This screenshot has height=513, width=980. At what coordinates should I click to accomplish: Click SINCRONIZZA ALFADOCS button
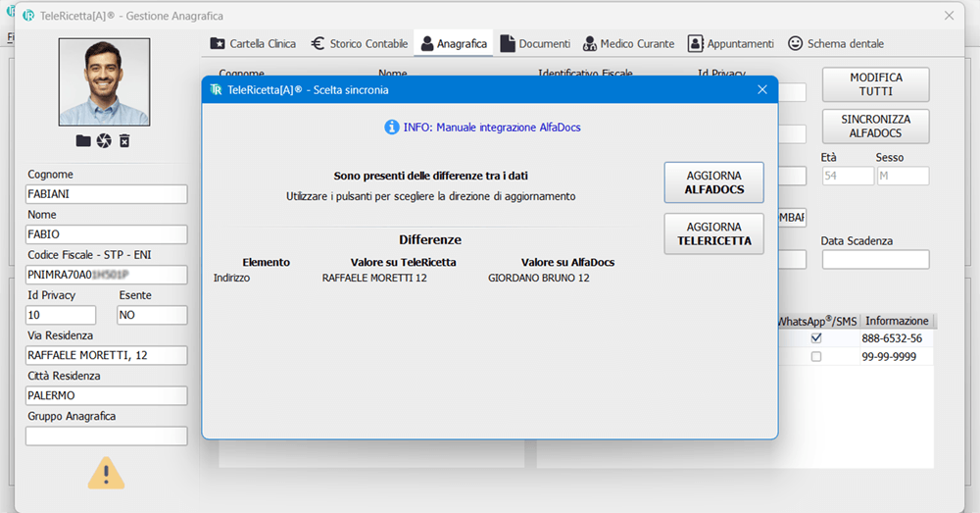click(875, 126)
